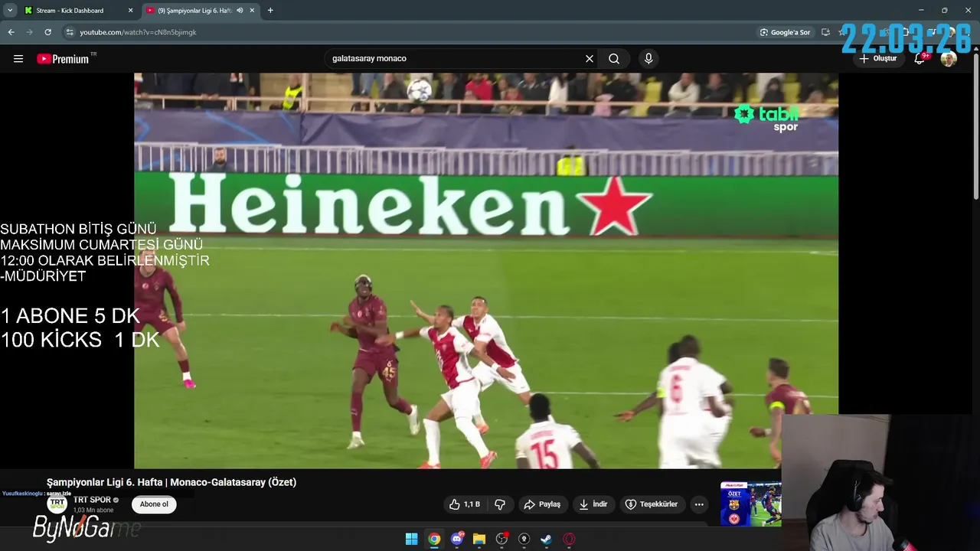
Task: Mute the YouTube tab via speaker icon
Action: (x=240, y=11)
